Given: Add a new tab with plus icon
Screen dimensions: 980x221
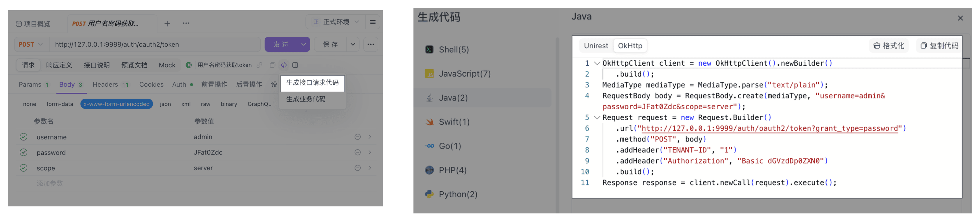Looking at the screenshot, I should (167, 24).
